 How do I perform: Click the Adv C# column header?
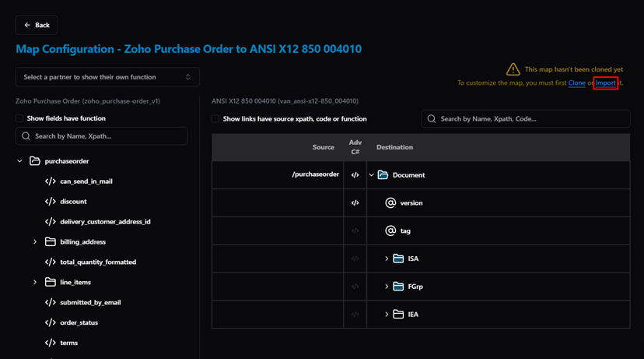point(355,147)
